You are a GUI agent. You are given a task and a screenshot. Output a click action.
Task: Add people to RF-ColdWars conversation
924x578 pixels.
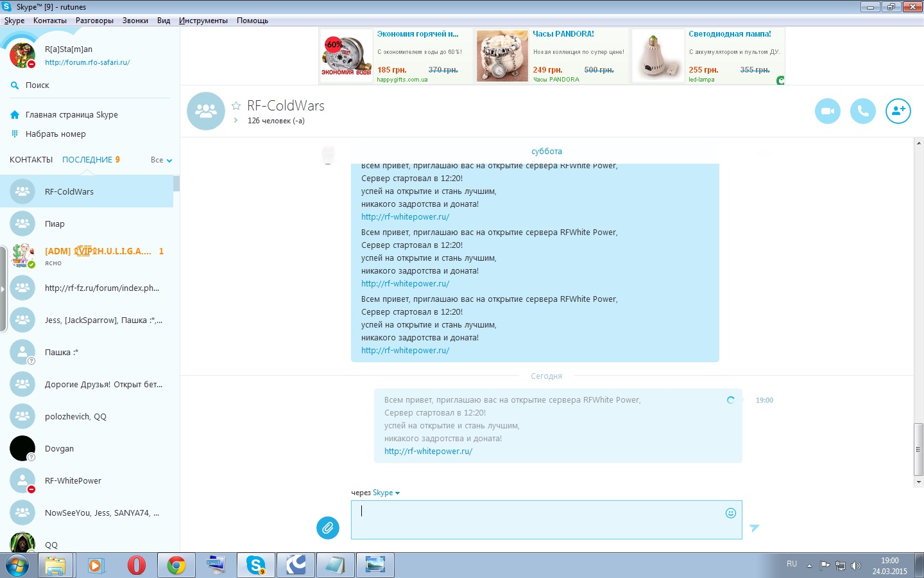click(898, 111)
